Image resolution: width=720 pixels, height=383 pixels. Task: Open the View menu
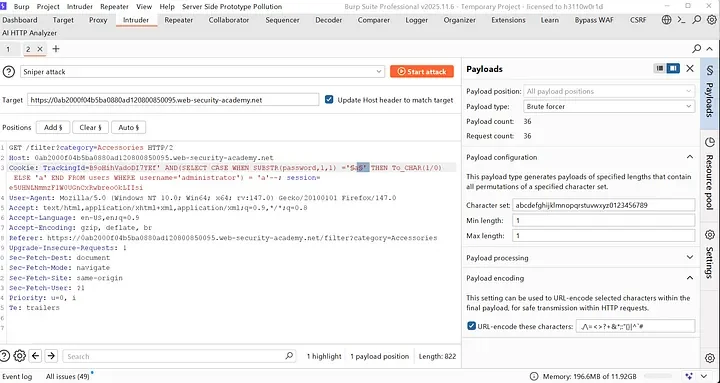pos(144,6)
